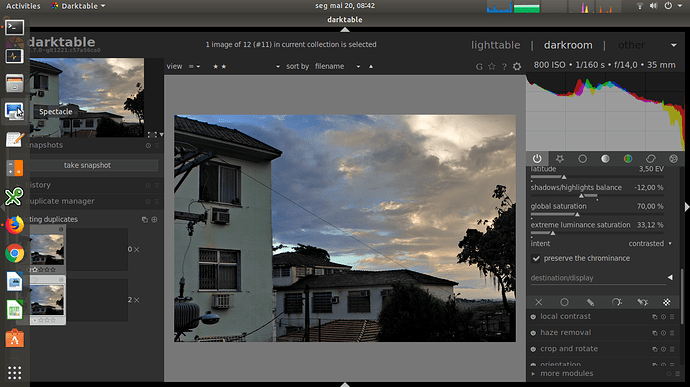Screen dimensions: 690x387
Task: Select color modules group icon
Action: coord(628,158)
